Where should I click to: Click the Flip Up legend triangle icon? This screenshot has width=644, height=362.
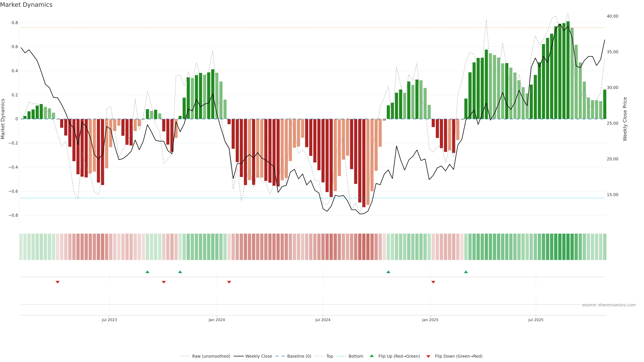[371, 356]
